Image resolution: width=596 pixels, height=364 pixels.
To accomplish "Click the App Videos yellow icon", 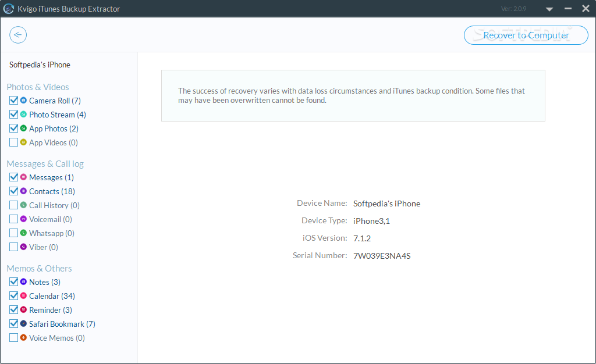I will [23, 142].
